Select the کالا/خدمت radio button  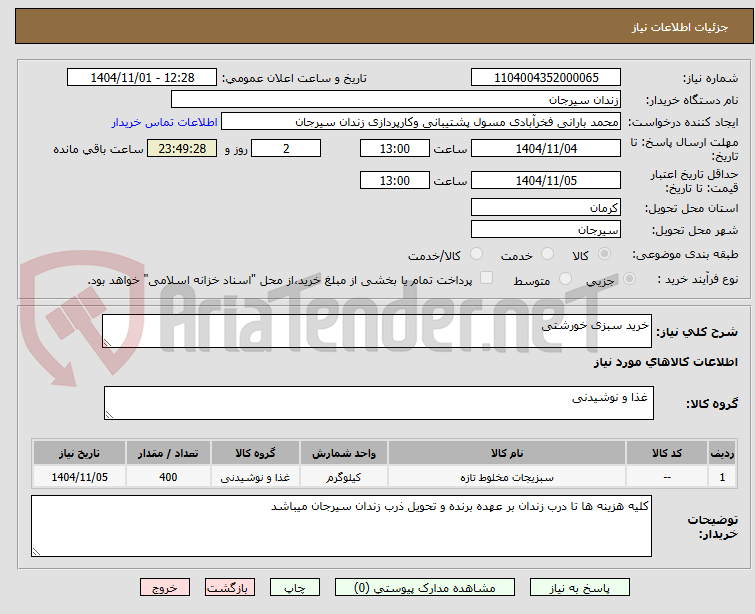(x=476, y=254)
